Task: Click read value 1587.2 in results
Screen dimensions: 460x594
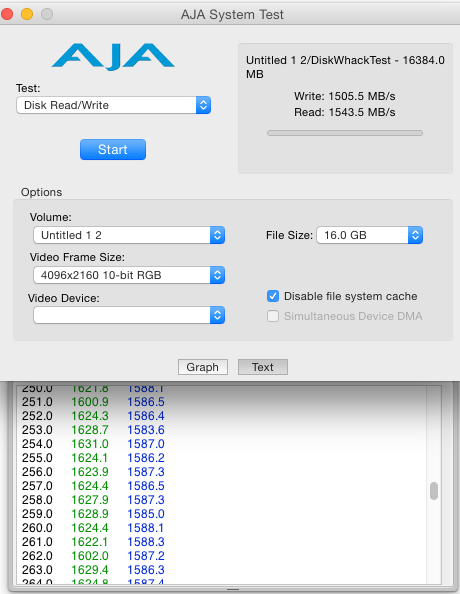Action: coord(146,556)
